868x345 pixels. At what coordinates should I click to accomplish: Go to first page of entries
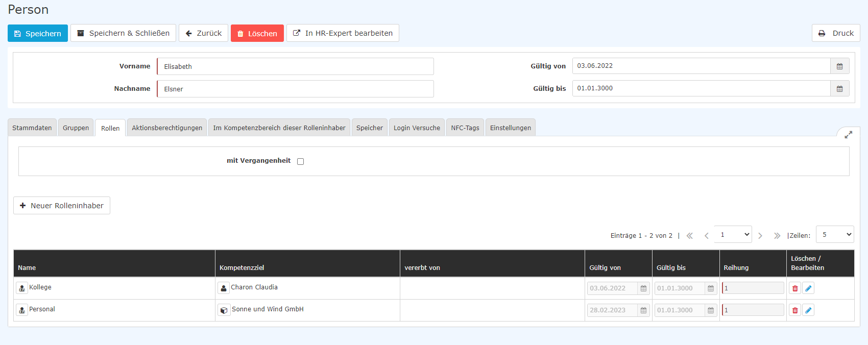tap(690, 235)
